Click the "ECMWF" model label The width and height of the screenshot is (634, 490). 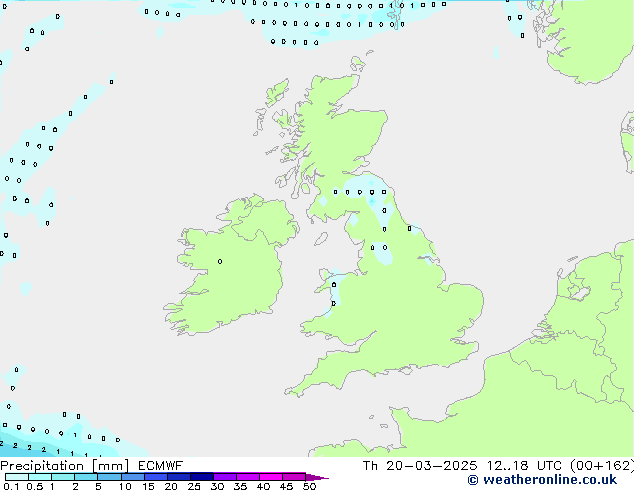[161, 466]
